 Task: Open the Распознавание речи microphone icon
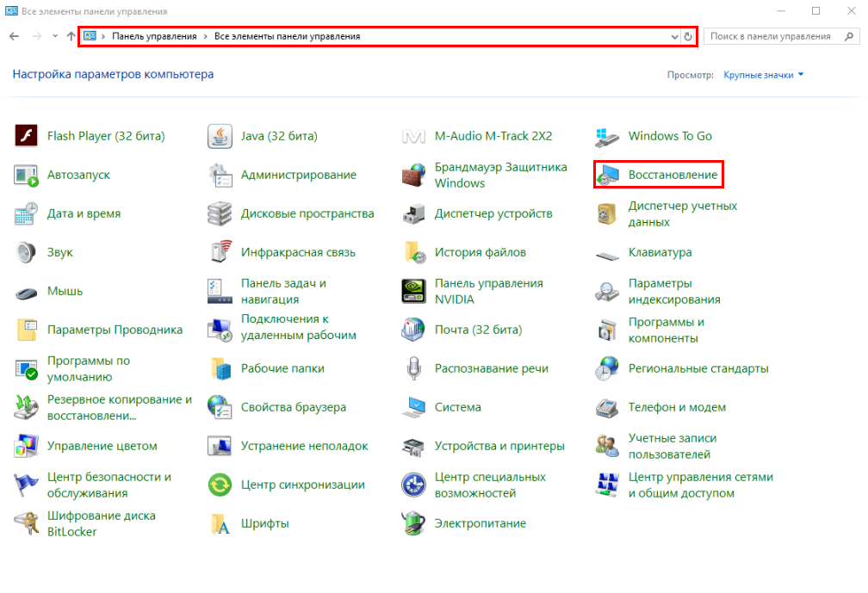414,368
